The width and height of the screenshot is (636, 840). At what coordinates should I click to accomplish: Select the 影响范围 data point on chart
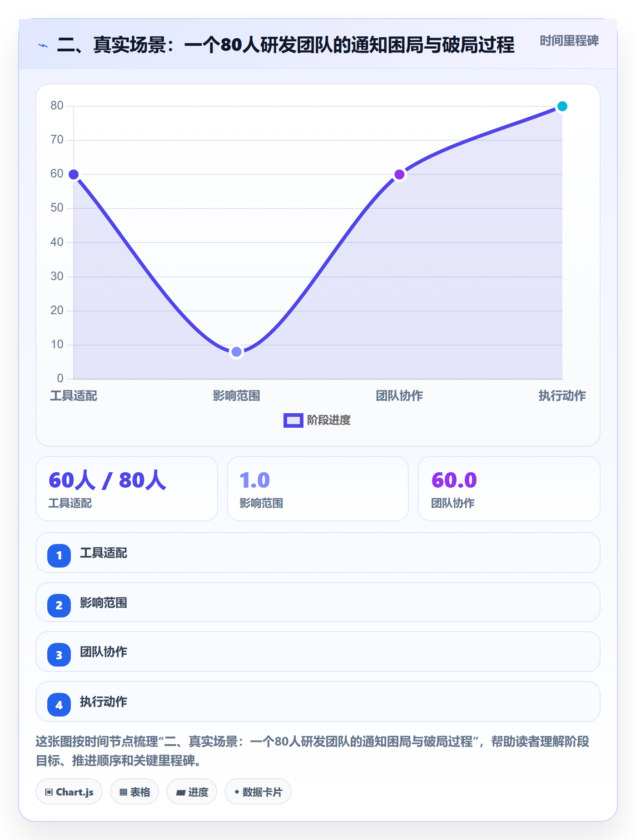(236, 352)
